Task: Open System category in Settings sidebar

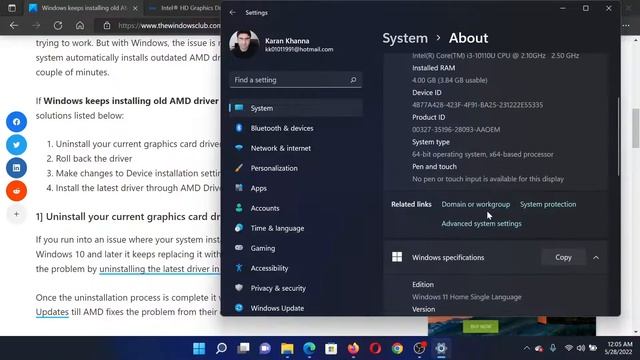Action: (296, 108)
